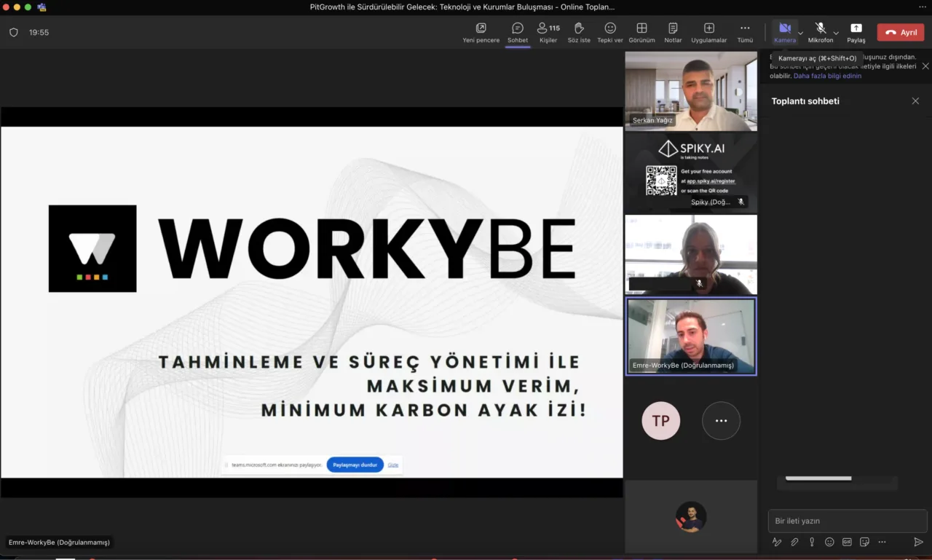Open the overflow participants (three dots) circle
The image size is (932, 560).
tap(721, 420)
